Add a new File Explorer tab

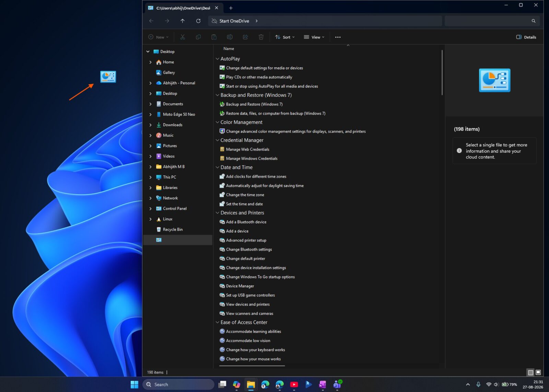click(x=231, y=8)
